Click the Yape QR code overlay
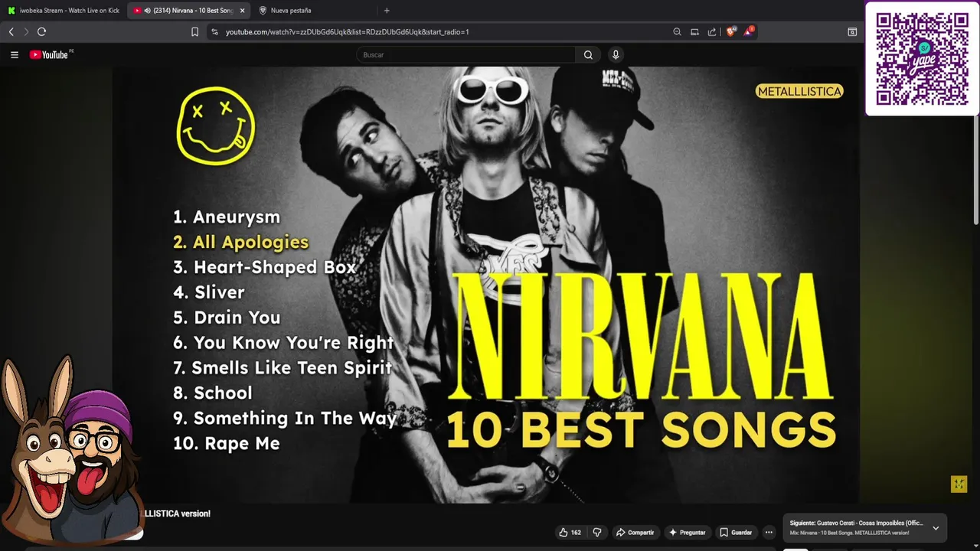Image resolution: width=980 pixels, height=551 pixels. coord(922,59)
